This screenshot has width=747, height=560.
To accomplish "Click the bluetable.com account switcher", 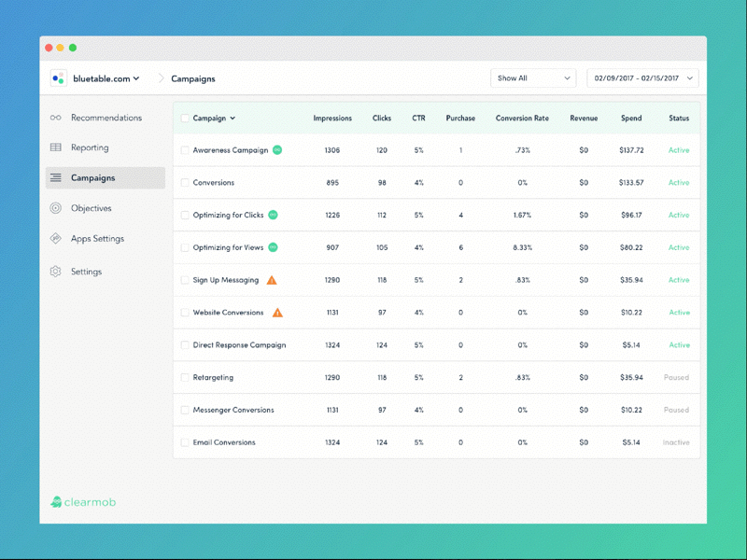I will coord(103,78).
